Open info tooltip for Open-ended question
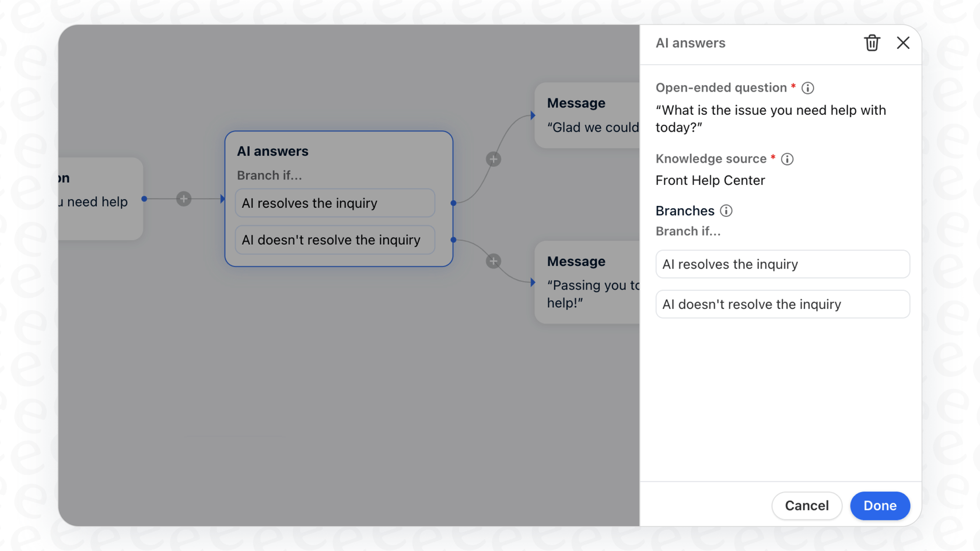This screenshot has height=551, width=980. 807,87
